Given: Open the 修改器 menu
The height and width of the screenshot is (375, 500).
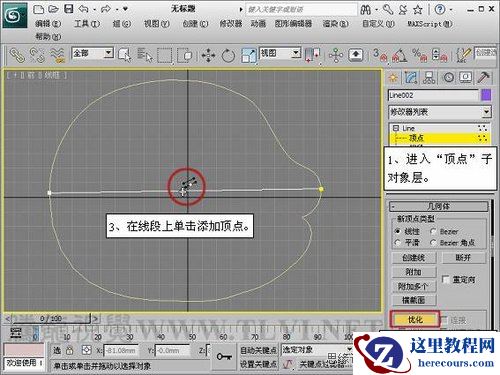Looking at the screenshot, I should (231, 24).
